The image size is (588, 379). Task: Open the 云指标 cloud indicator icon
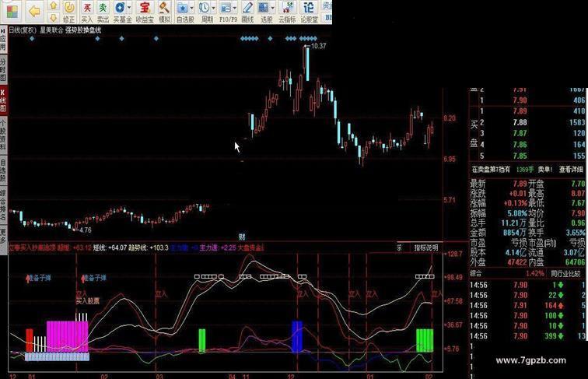coord(288,8)
